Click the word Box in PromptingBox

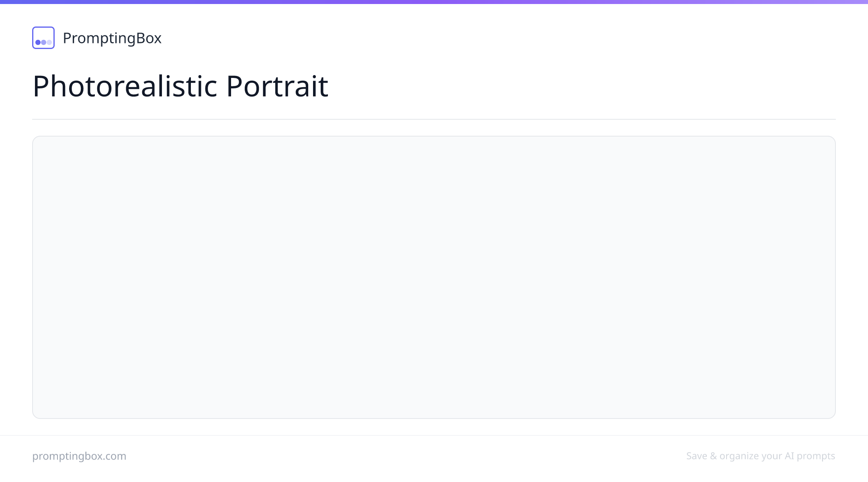149,38
